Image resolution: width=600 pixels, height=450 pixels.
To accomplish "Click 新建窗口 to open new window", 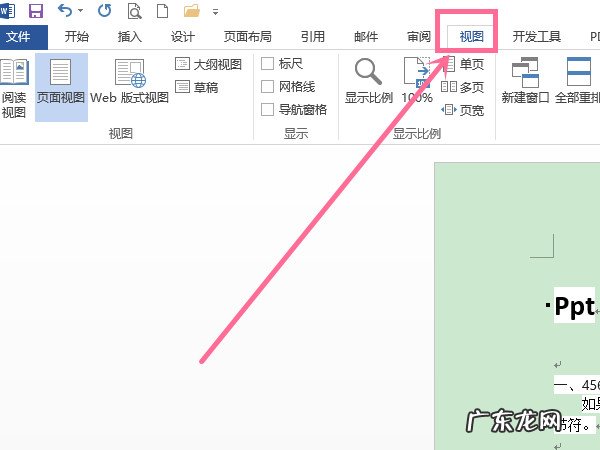I will 526,82.
